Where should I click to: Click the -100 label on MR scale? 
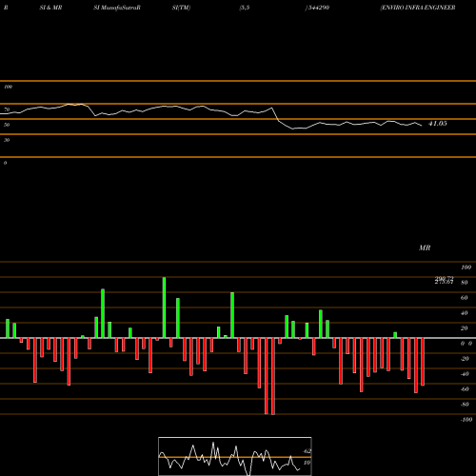pos(466,420)
